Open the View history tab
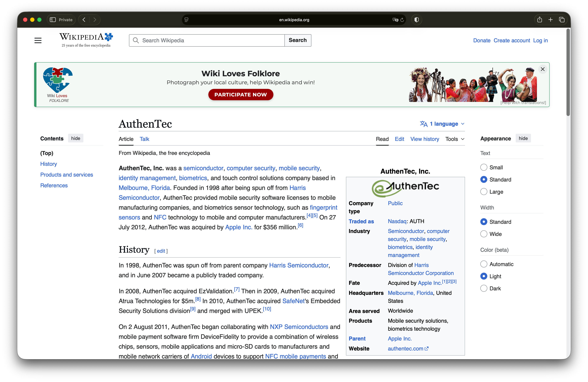Screen dimensions: 588x382 click(424, 139)
